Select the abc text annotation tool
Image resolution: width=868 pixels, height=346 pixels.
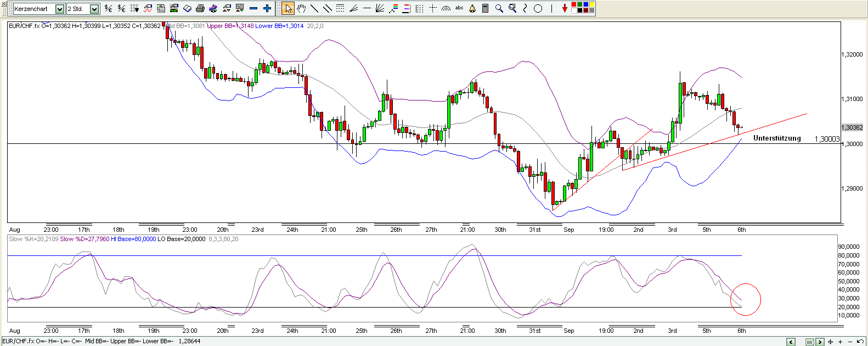(x=459, y=8)
